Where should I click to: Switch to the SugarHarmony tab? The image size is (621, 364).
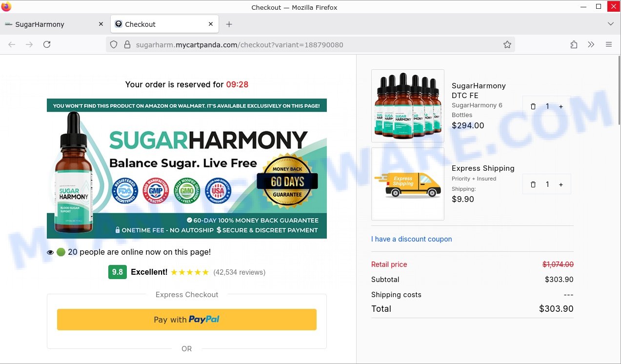click(54, 24)
